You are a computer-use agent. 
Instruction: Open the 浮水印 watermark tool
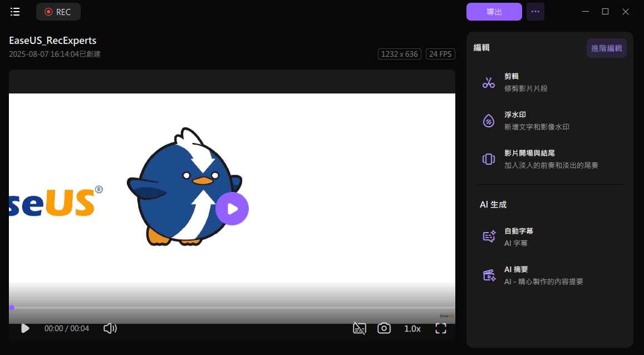(550, 121)
